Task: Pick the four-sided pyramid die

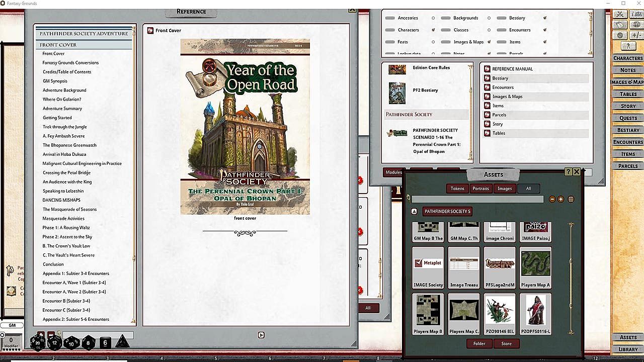Action: click(x=122, y=343)
